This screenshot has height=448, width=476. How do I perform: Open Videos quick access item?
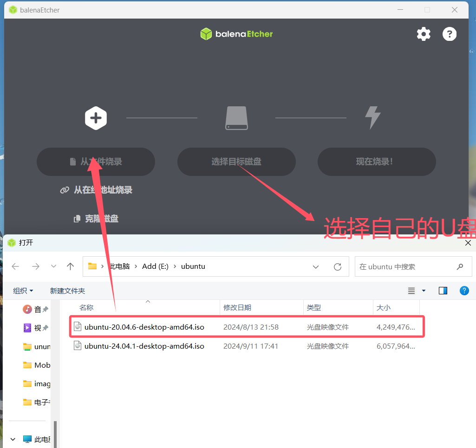click(x=35, y=328)
